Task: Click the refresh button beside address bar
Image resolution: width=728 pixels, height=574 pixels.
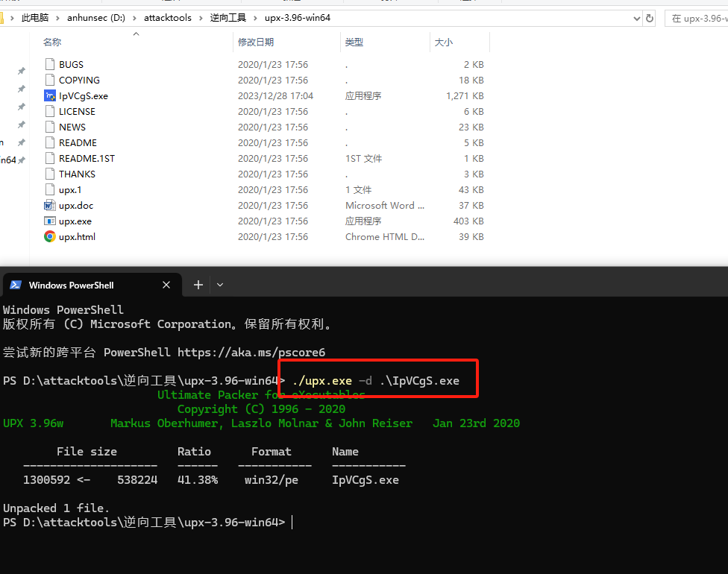Action: pos(650,18)
